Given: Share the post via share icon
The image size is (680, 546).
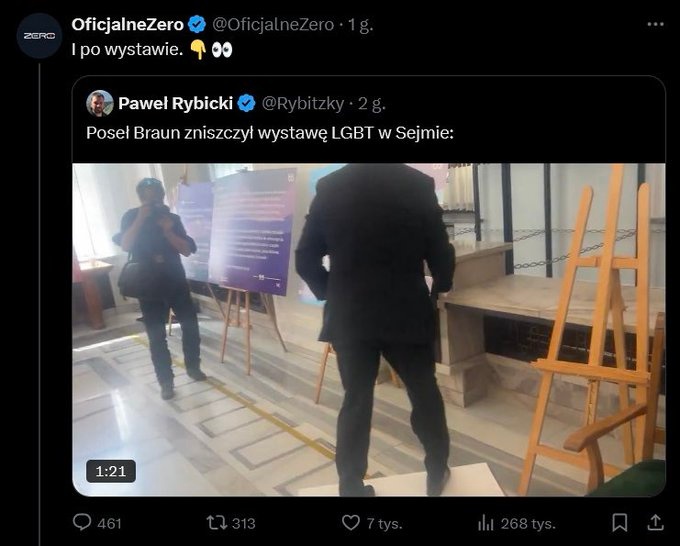Looking at the screenshot, I should click(x=655, y=522).
